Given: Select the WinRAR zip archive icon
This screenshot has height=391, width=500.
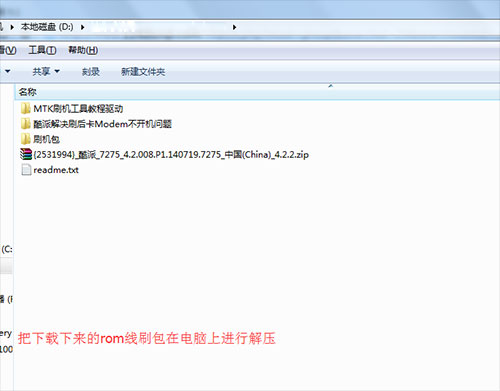Looking at the screenshot, I should (26, 154).
